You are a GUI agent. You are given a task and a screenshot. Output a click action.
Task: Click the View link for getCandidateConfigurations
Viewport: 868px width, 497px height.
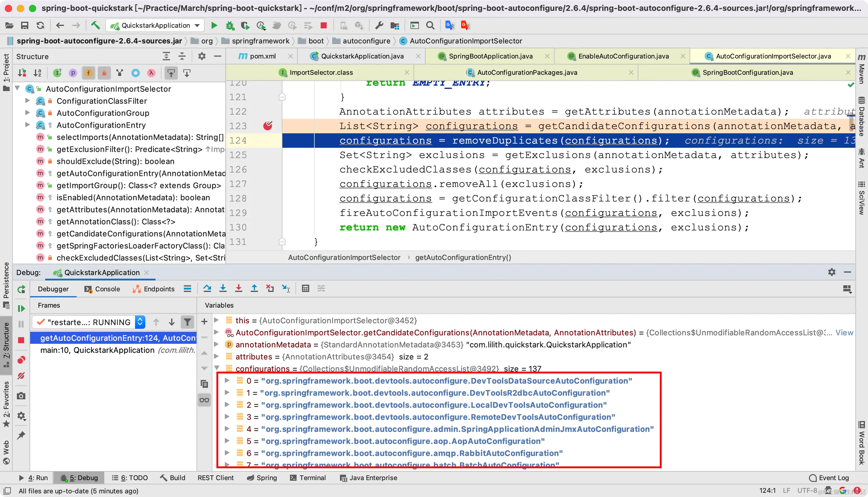point(844,332)
